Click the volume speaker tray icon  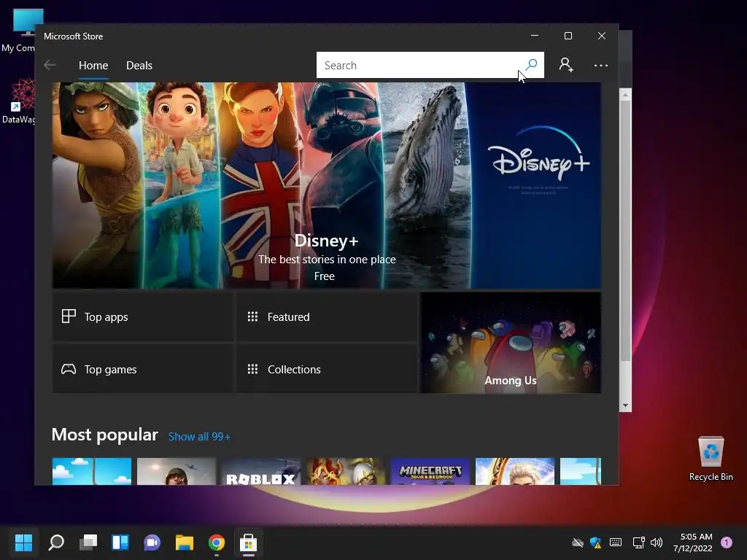click(x=657, y=542)
